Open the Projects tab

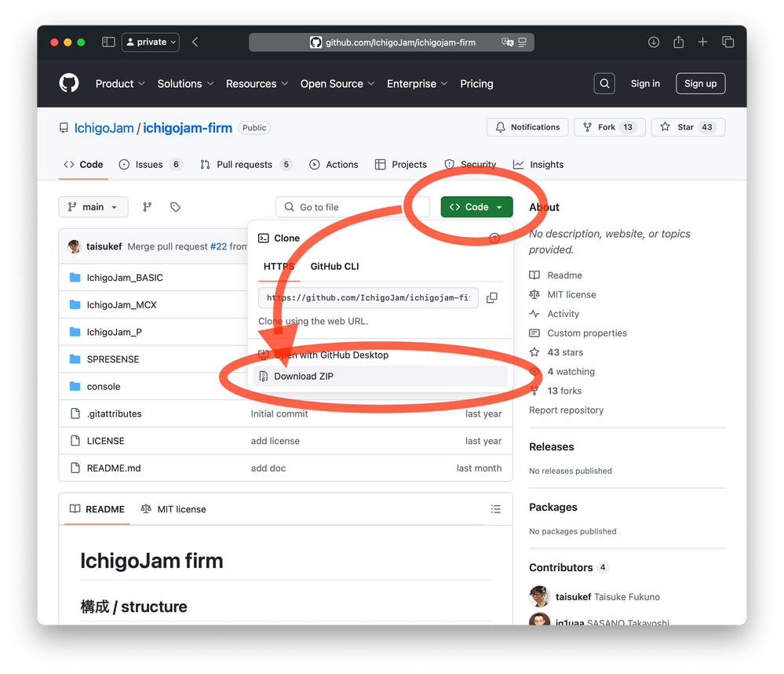401,165
